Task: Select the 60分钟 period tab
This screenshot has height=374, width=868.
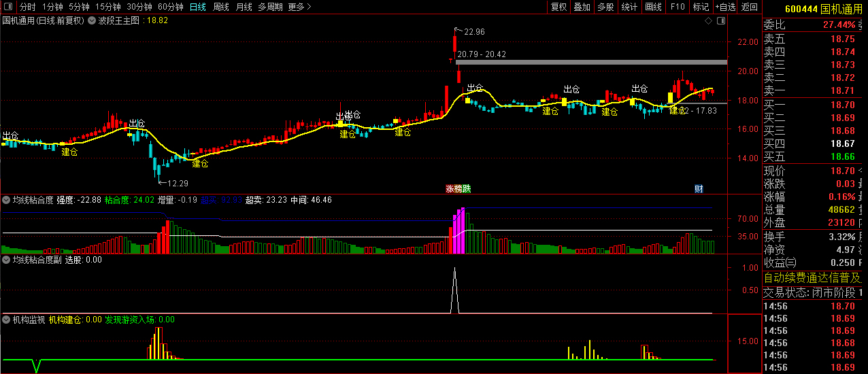Action: 170,7
